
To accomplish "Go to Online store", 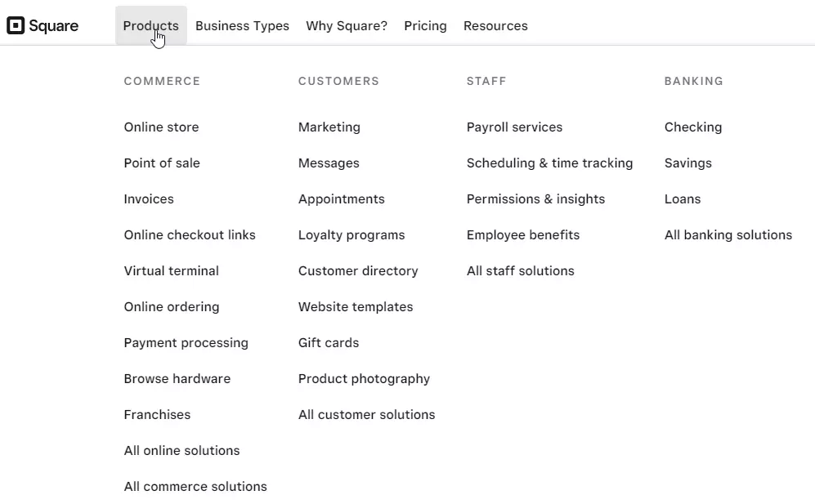I will coord(161,127).
